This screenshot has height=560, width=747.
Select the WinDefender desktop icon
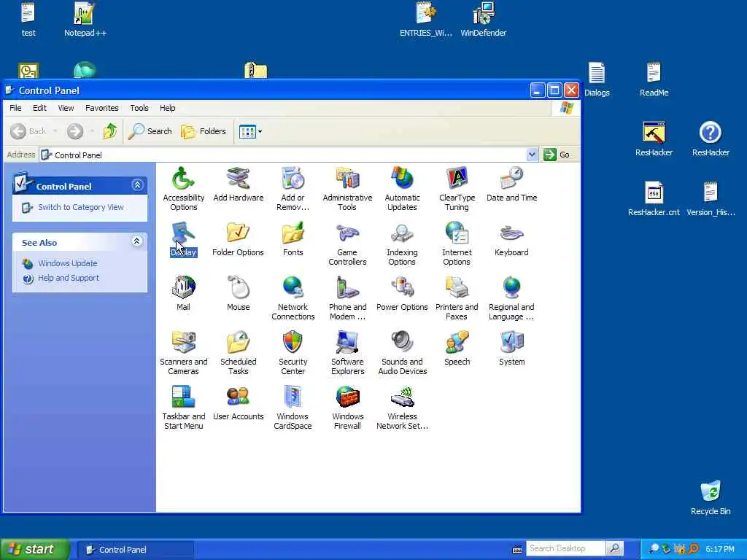pyautogui.click(x=483, y=19)
